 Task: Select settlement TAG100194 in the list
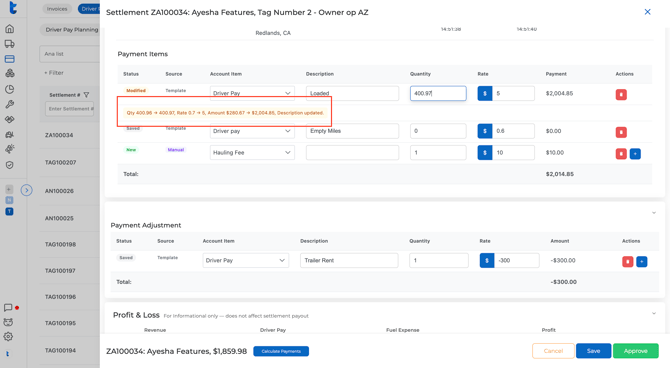tap(61, 350)
